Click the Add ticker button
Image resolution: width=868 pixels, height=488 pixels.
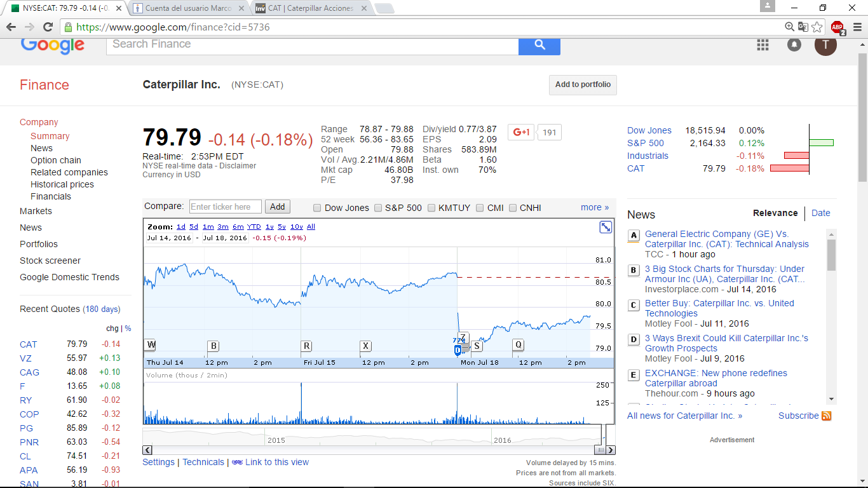coord(278,207)
